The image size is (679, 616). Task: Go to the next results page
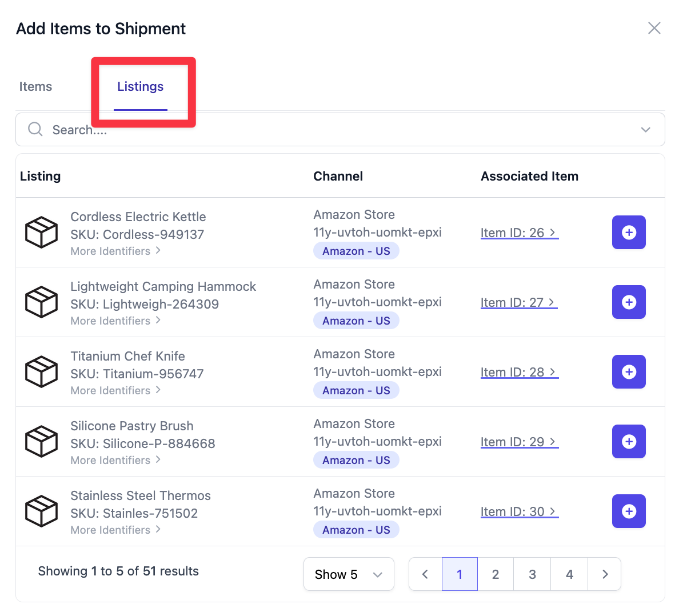tap(605, 574)
